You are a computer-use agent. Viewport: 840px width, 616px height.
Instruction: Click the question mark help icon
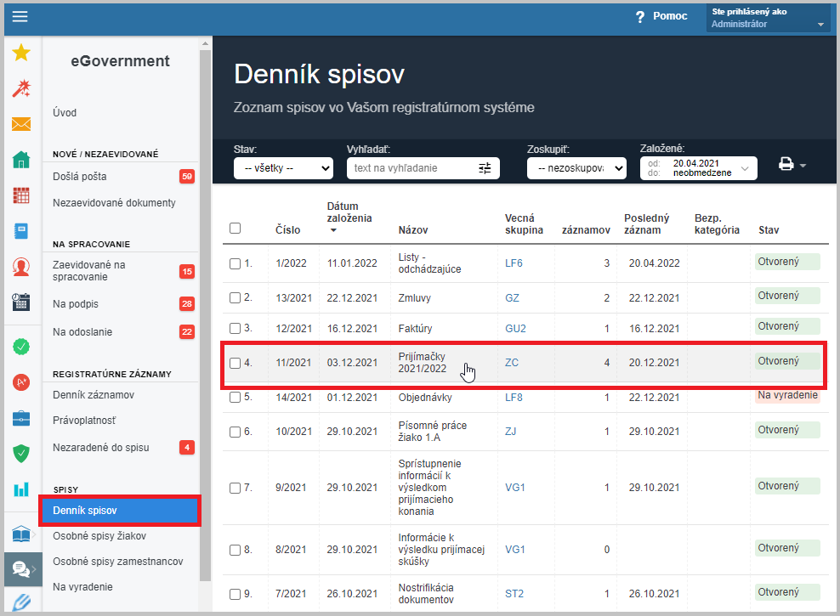[640, 17]
